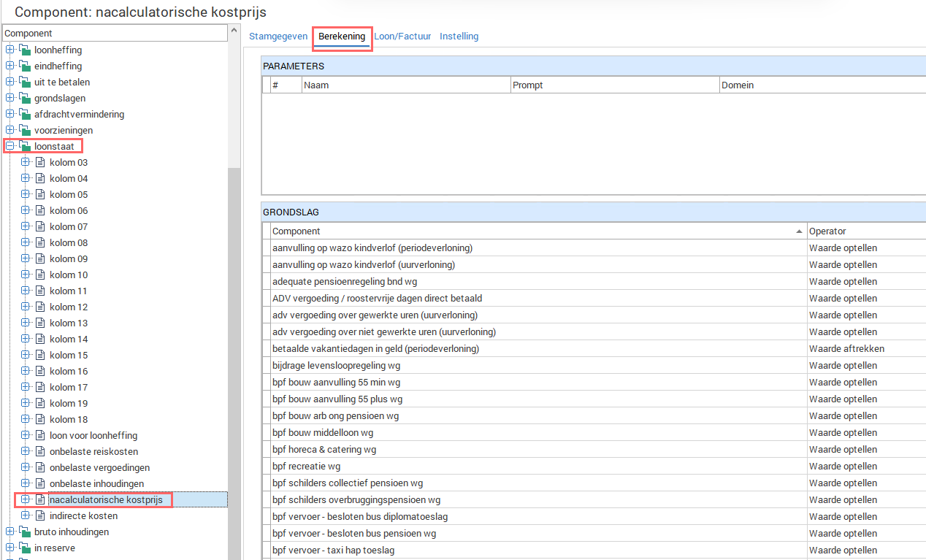Click the document icon next to kolom 10
Viewport: 926px width, 560px height.
[40, 275]
